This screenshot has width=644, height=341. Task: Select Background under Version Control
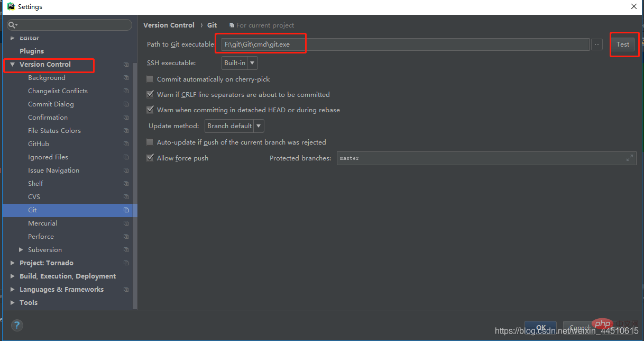pyautogui.click(x=47, y=78)
